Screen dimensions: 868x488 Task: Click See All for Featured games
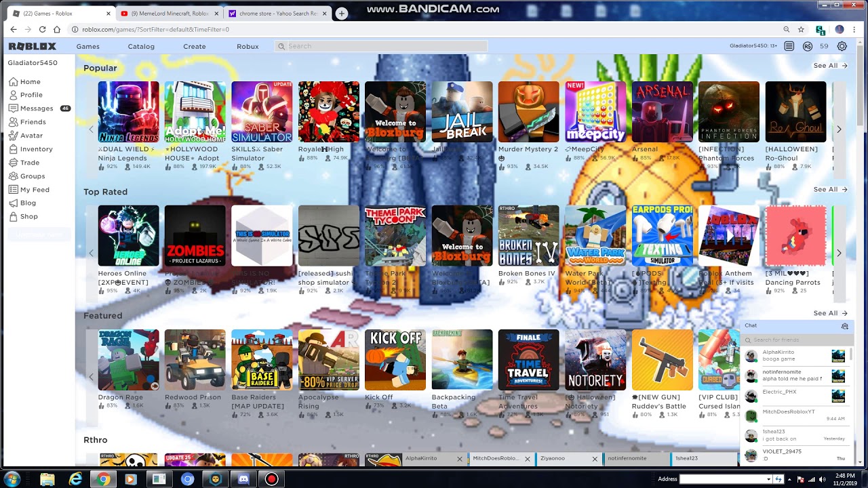click(830, 313)
